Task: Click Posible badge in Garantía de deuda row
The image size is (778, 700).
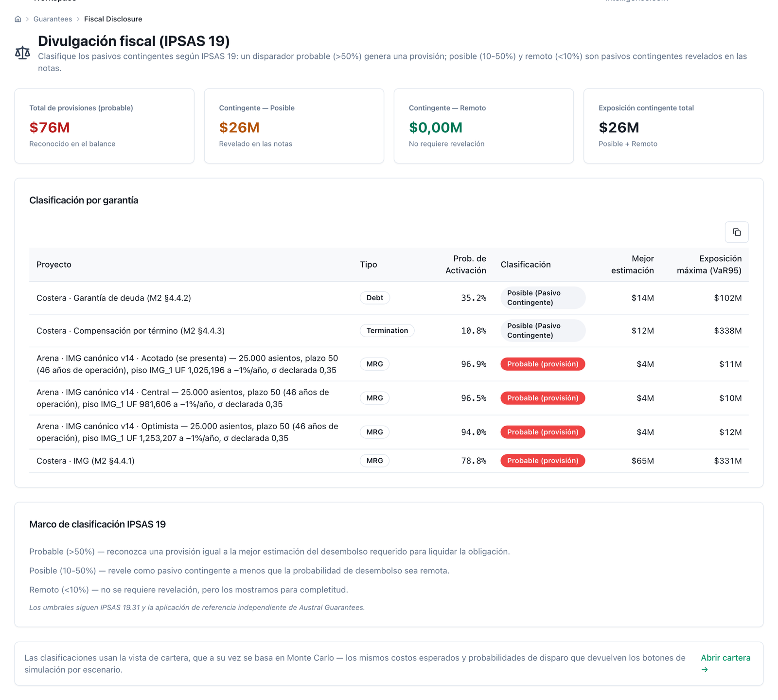Action: tap(543, 298)
